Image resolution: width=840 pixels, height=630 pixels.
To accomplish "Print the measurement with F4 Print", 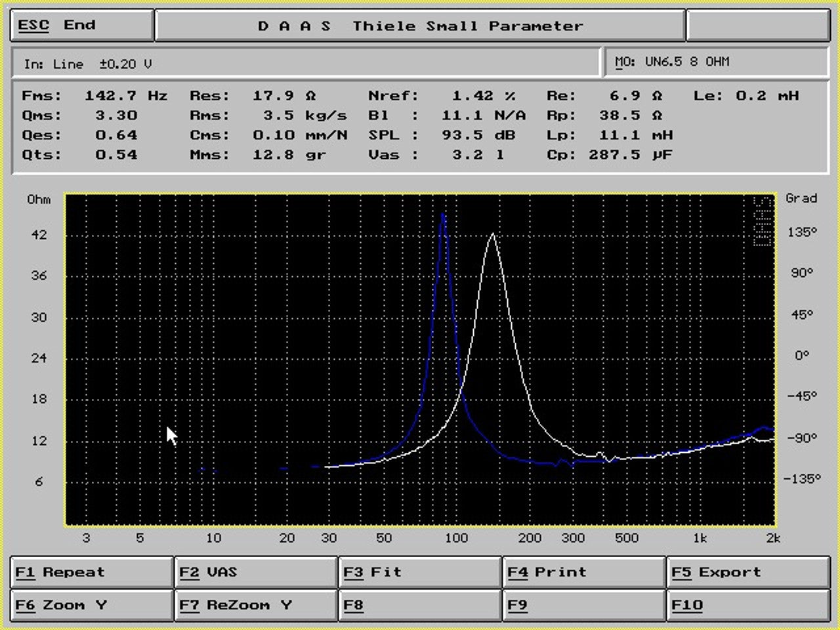I will point(583,572).
